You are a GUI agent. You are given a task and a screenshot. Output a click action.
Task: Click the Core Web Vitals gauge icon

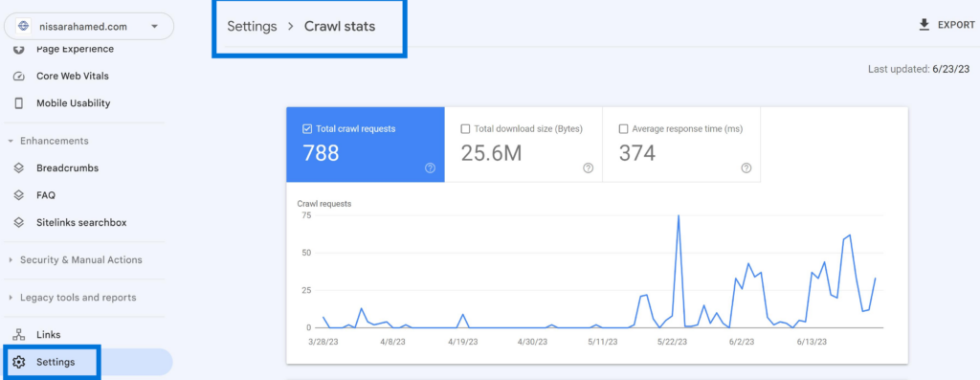click(19, 77)
